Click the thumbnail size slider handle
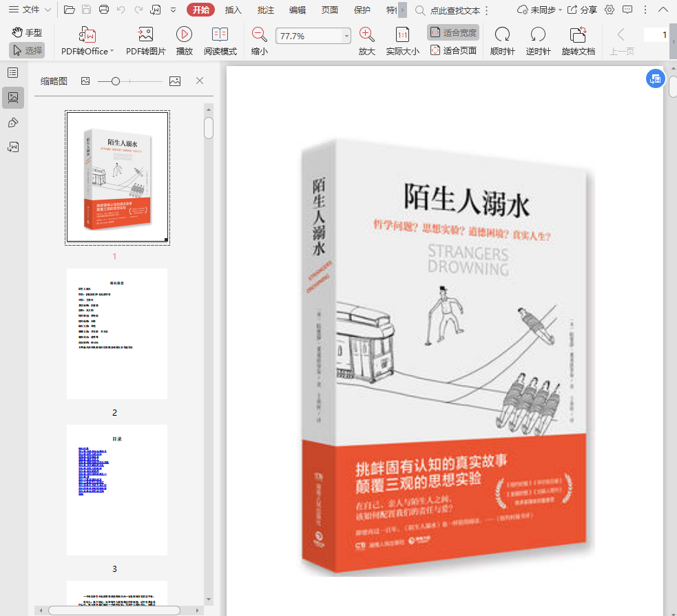Screen dimensions: 677x616 tap(116, 81)
